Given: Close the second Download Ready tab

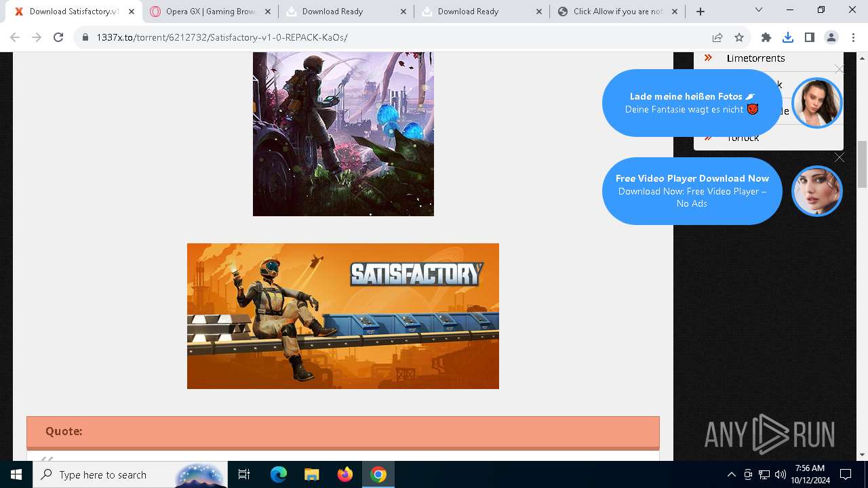Looking at the screenshot, I should click(538, 12).
